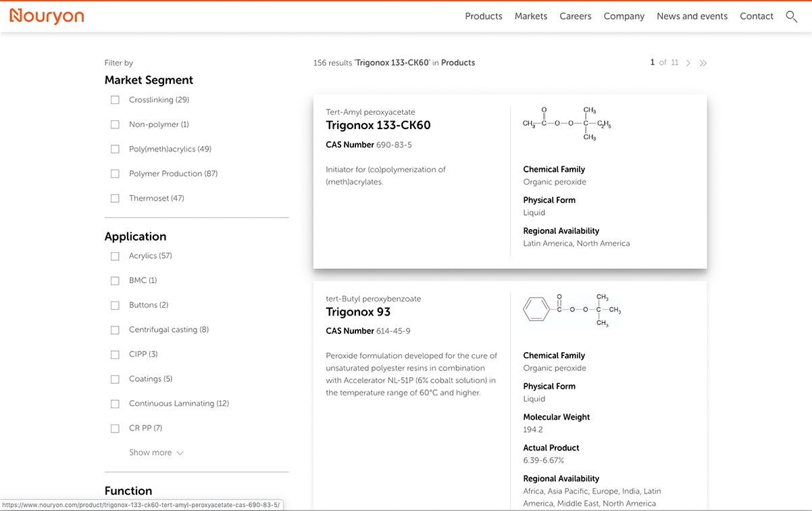The image size is (812, 511).
Task: Go to next results page arrow
Action: click(688, 63)
